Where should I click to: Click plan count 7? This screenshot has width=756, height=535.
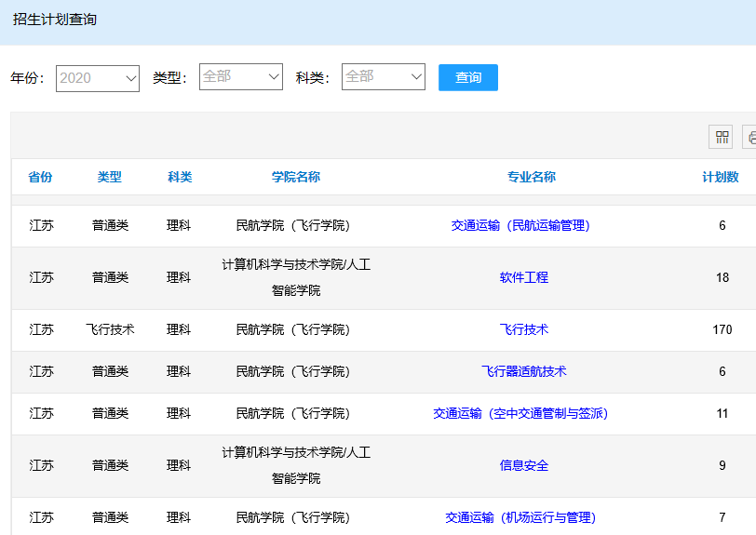pyautogui.click(x=722, y=517)
